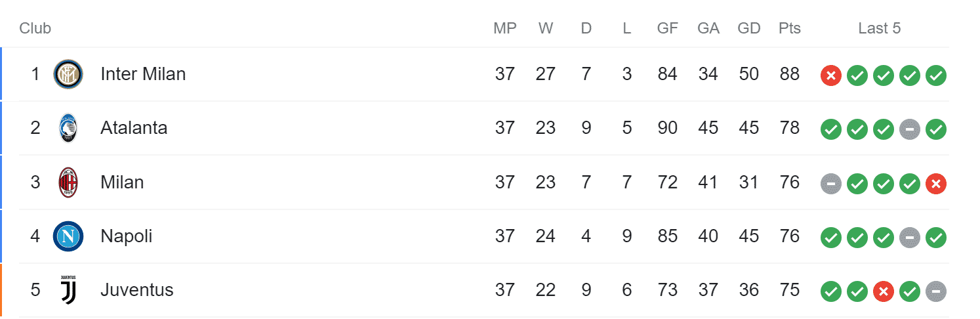980x319 pixels.
Task: Click the Atalanta club crest
Action: click(68, 128)
